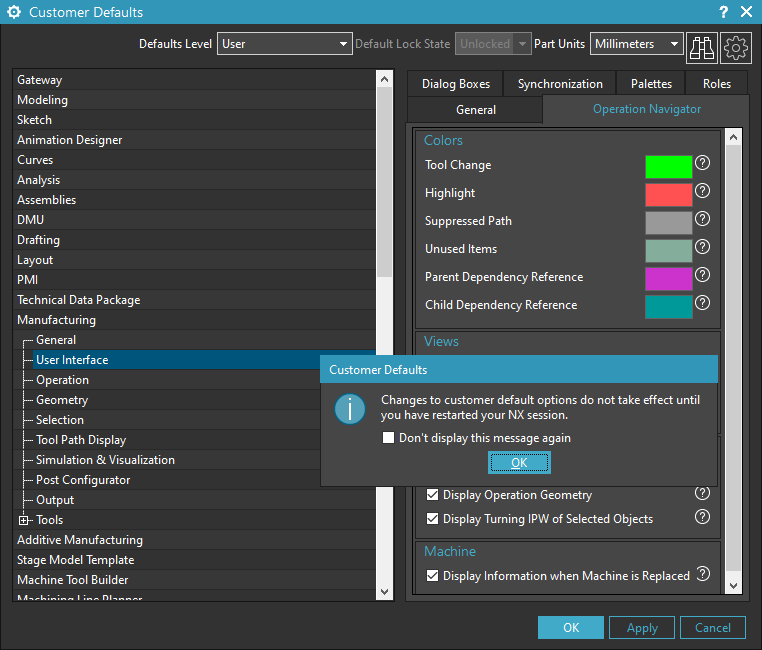Open the Palettes tab
The height and width of the screenshot is (650, 762).
coord(651,84)
